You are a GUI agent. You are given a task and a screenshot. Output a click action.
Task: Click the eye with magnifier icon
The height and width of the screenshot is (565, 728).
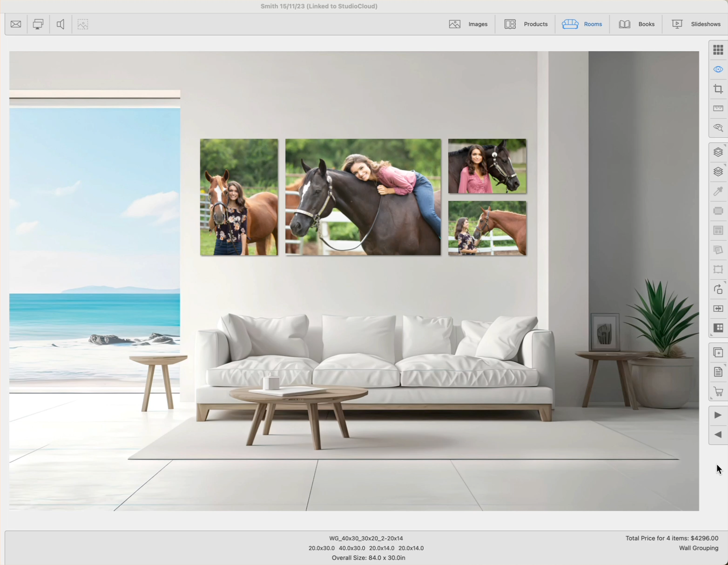(718, 128)
